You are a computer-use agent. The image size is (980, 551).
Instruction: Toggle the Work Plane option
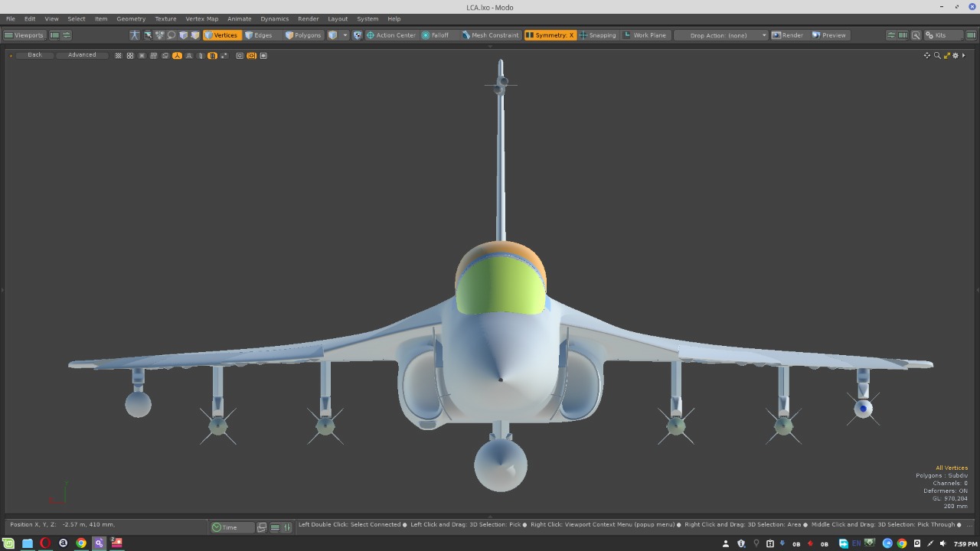[x=645, y=35]
